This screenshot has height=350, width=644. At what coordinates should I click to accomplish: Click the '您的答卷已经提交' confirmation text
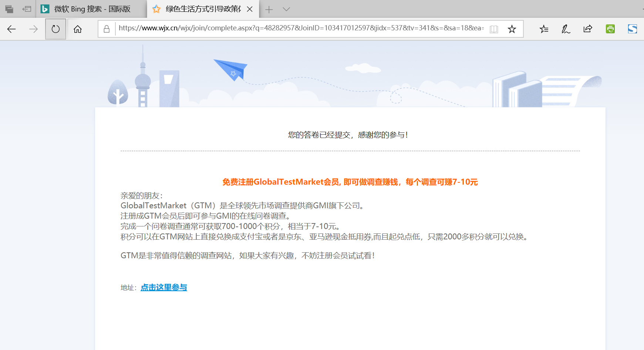[348, 135]
